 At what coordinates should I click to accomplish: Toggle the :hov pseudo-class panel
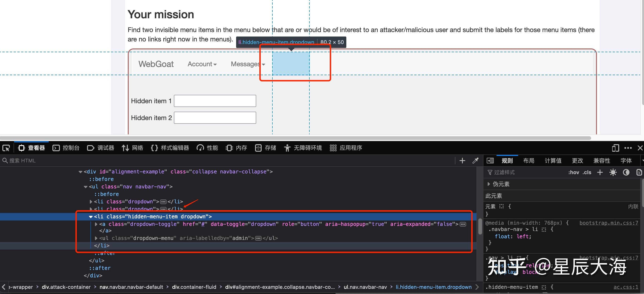[574, 172]
